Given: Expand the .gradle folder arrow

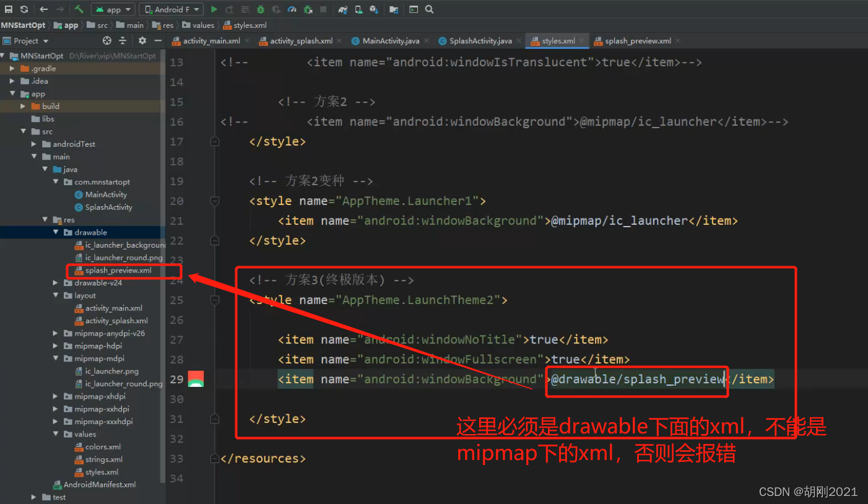Looking at the screenshot, I should (x=12, y=68).
